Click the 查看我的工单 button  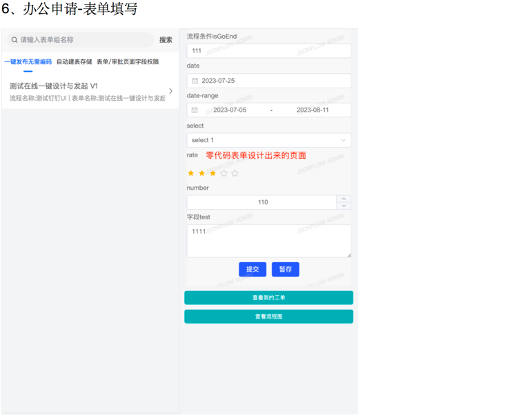(268, 298)
